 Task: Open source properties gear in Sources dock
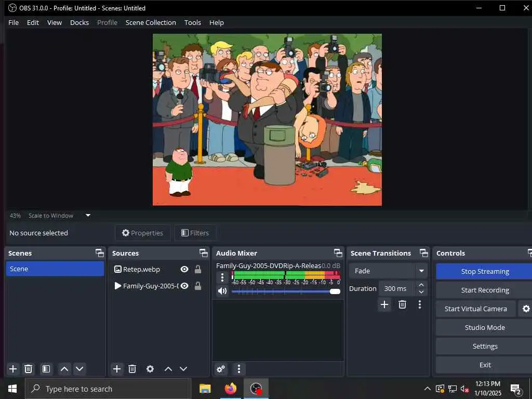tap(150, 369)
